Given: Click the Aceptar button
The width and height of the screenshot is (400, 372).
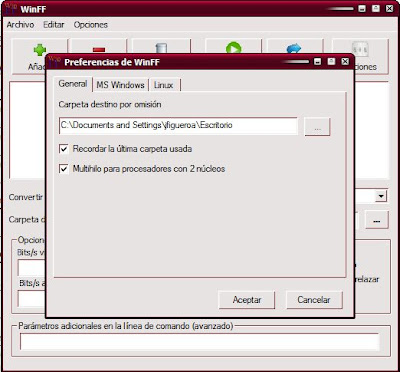Looking at the screenshot, I should [247, 300].
